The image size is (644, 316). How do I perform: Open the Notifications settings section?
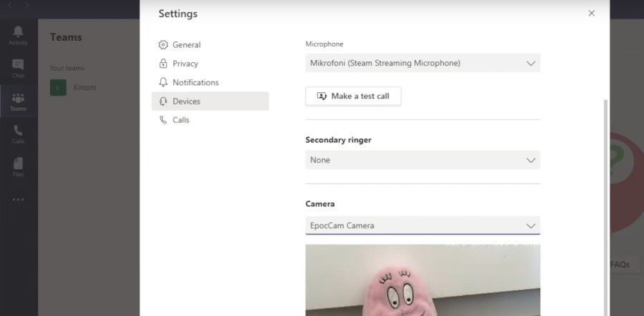coord(210,82)
